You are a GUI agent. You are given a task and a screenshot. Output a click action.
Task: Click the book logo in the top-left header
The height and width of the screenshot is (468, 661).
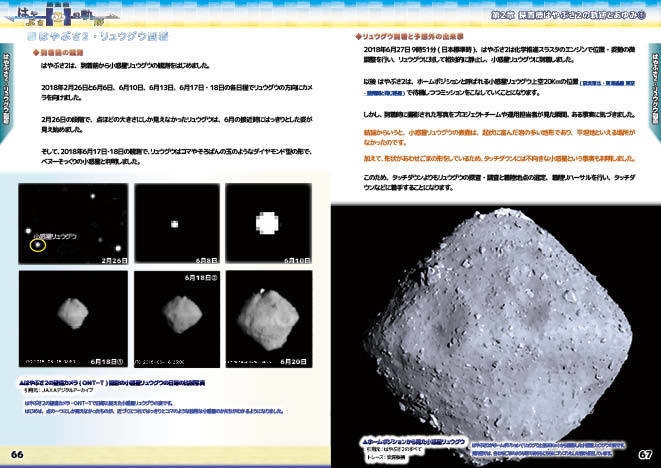(60, 17)
